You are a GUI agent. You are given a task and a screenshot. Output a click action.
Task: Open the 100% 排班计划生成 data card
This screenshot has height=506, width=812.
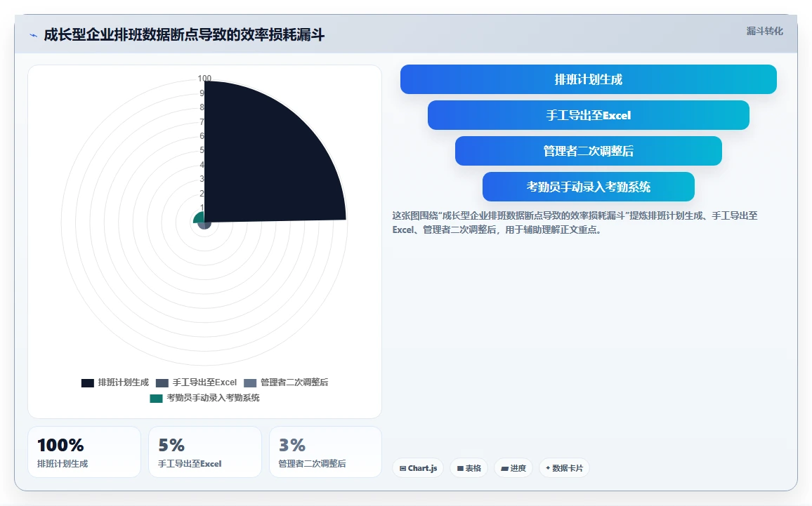[84, 452]
